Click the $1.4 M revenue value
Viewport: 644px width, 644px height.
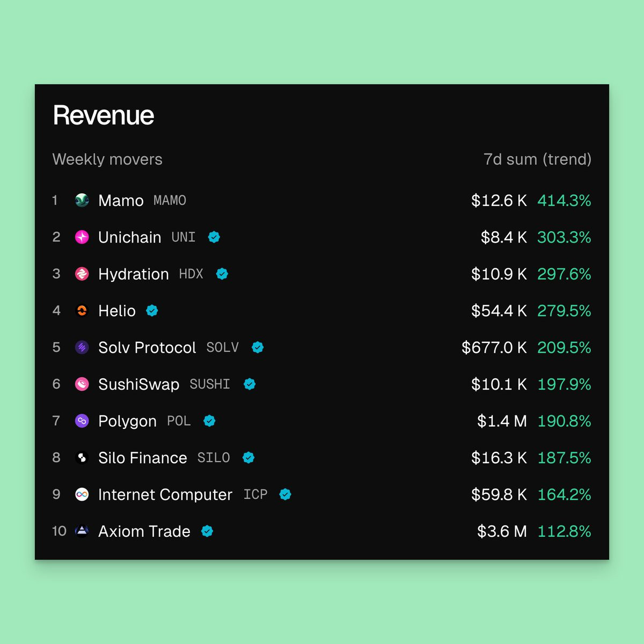coord(502,421)
